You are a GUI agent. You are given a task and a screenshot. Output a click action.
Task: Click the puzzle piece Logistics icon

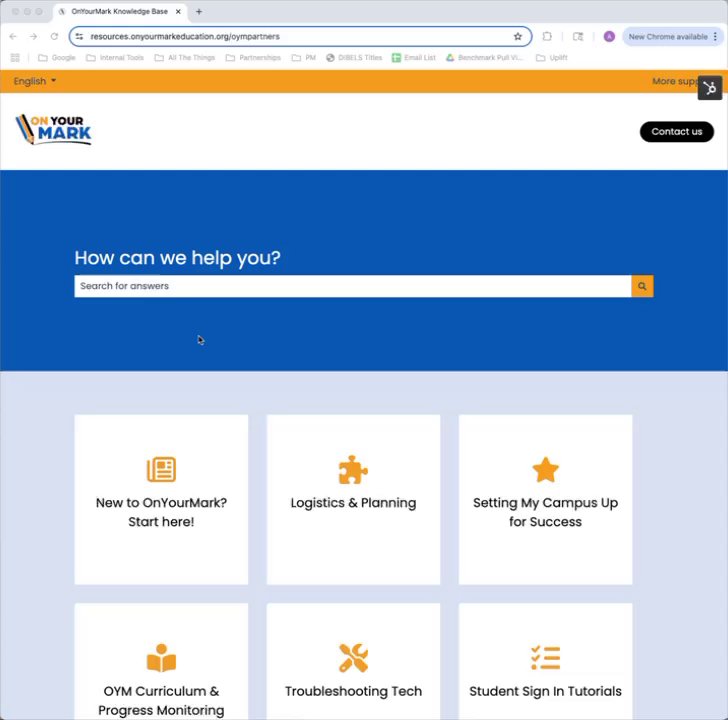point(353,469)
